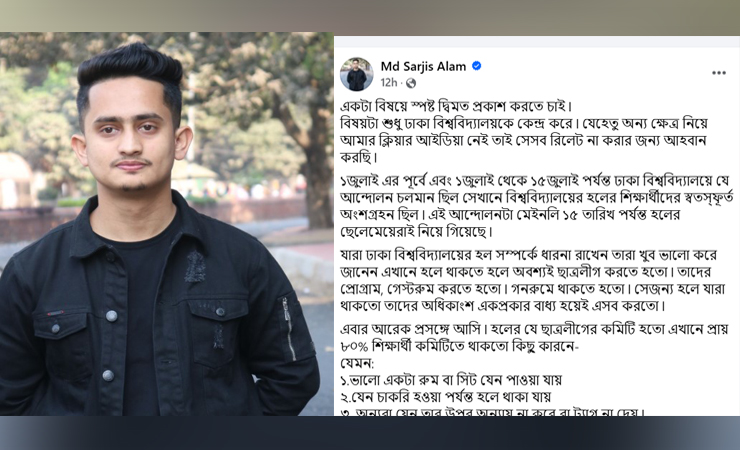Image resolution: width=740 pixels, height=450 pixels.
Task: Open the Md Sarjis Alam profile name link
Action: (423, 67)
